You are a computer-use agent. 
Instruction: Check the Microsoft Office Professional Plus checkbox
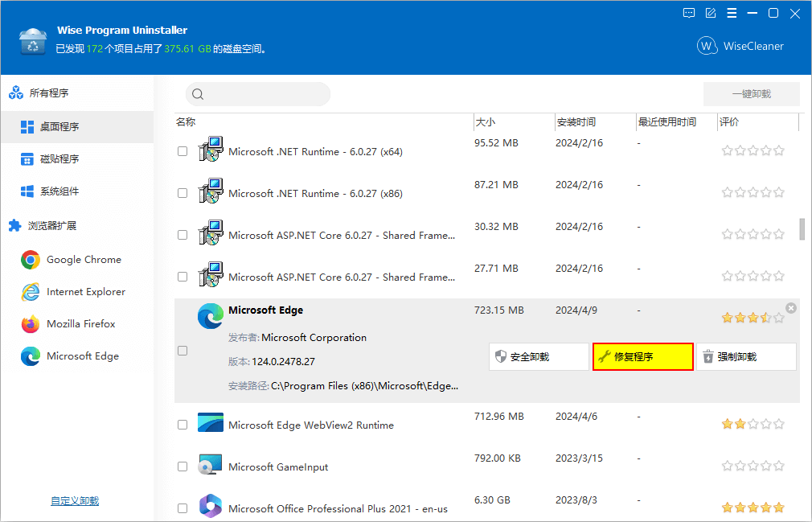point(182,508)
